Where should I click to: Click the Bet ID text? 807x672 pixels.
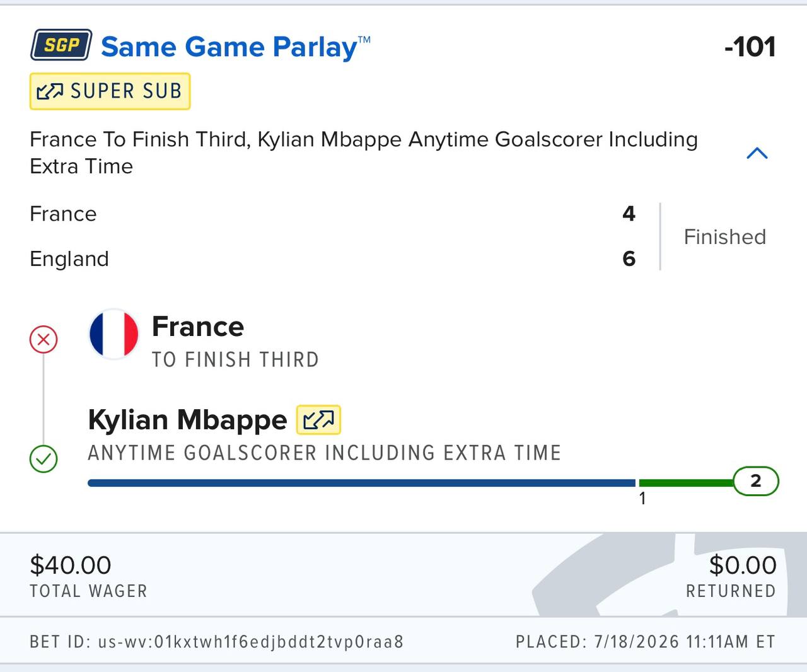tap(216, 642)
